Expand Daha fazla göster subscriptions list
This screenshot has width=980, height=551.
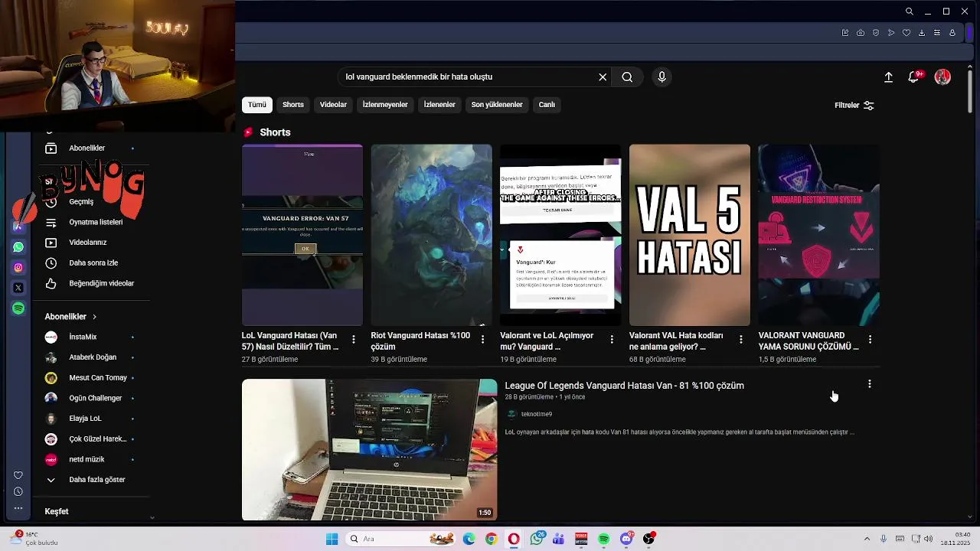[96, 480]
